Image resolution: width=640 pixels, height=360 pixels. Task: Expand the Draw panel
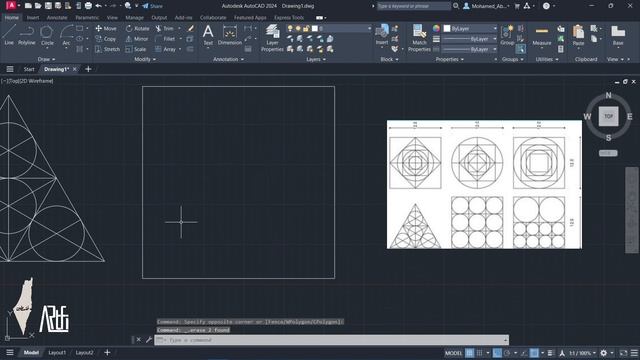pos(47,59)
